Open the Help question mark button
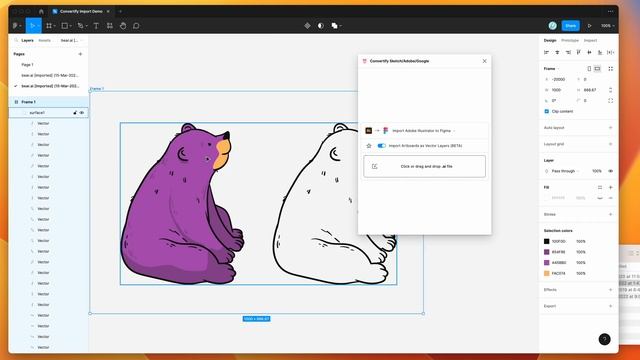640x360 pixels. (x=604, y=339)
